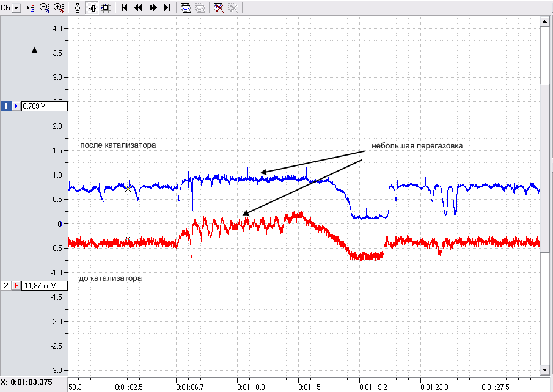The height and width of the screenshot is (392, 553).
Task: Select channel 2 number box
Action: coord(5,286)
